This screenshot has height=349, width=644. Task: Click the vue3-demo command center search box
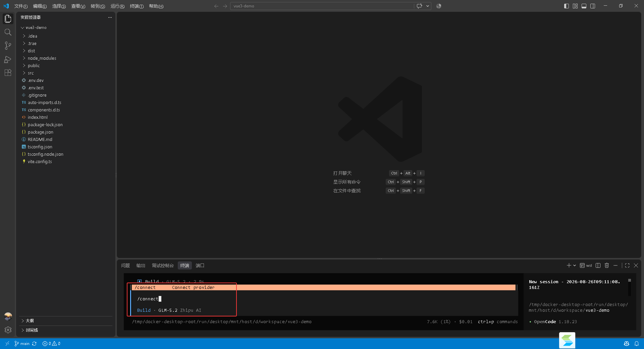click(x=322, y=6)
